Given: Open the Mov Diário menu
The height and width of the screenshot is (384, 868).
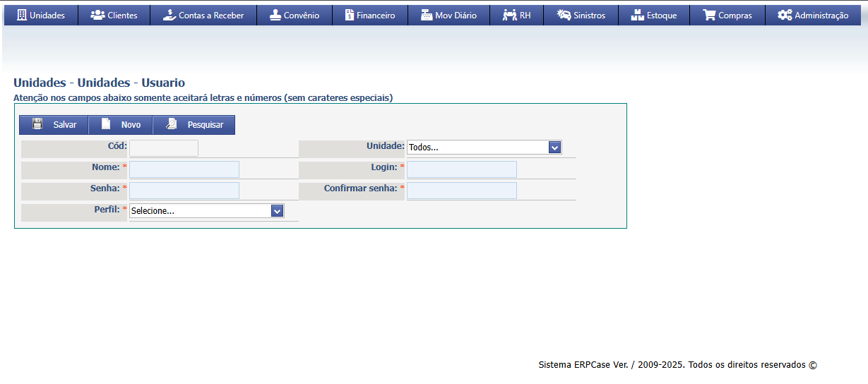Looking at the screenshot, I should [x=449, y=15].
